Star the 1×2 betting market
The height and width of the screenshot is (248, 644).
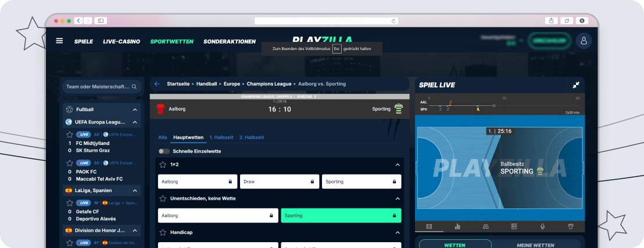163,165
